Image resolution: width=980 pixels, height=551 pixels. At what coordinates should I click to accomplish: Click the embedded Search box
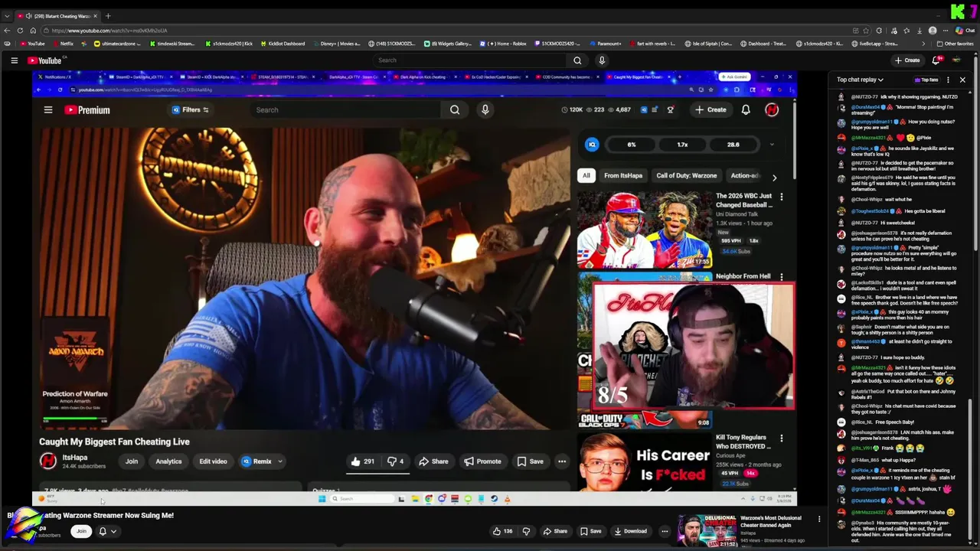(x=345, y=109)
